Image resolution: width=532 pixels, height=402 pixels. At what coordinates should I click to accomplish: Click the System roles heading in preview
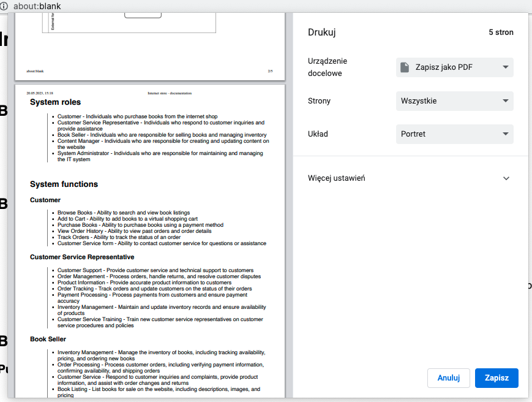55,102
